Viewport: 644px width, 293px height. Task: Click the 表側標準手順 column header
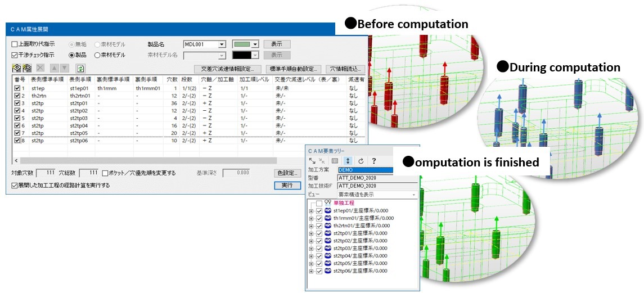(47, 79)
